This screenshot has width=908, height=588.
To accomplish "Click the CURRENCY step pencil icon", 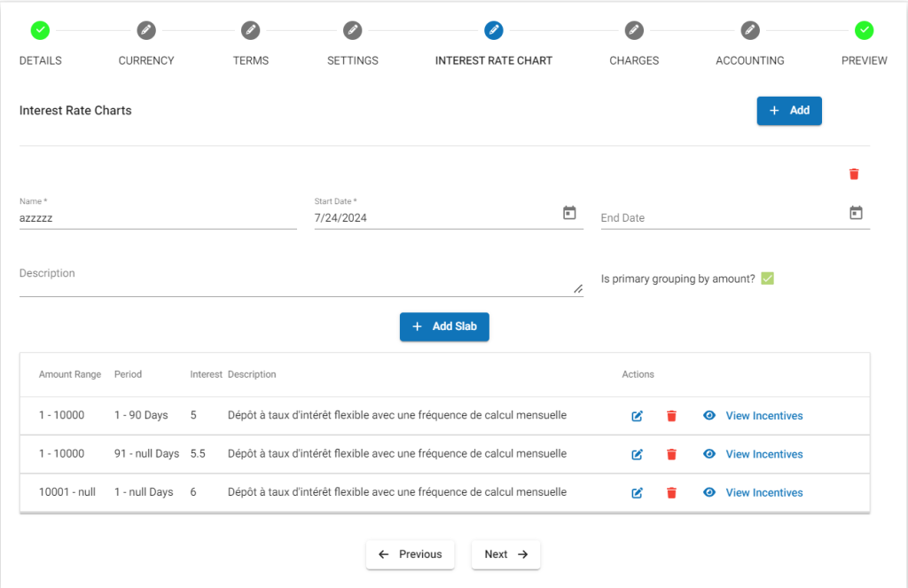I will [146, 30].
